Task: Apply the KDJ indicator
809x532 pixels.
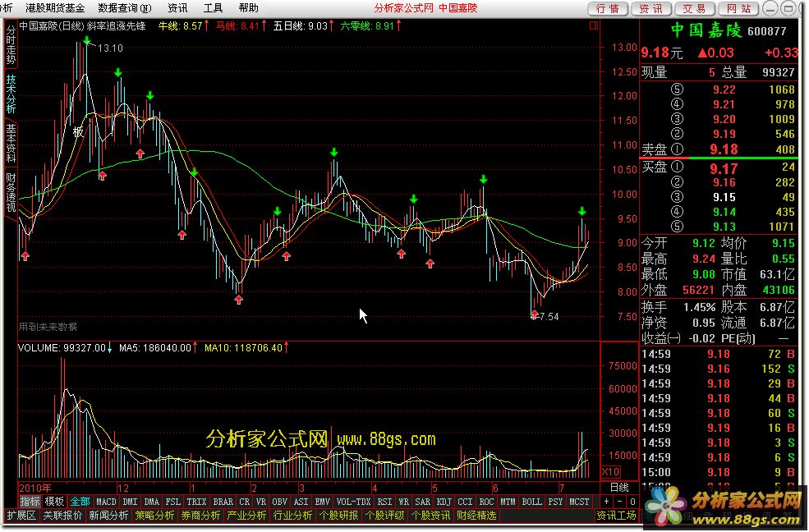Action: 444,502
